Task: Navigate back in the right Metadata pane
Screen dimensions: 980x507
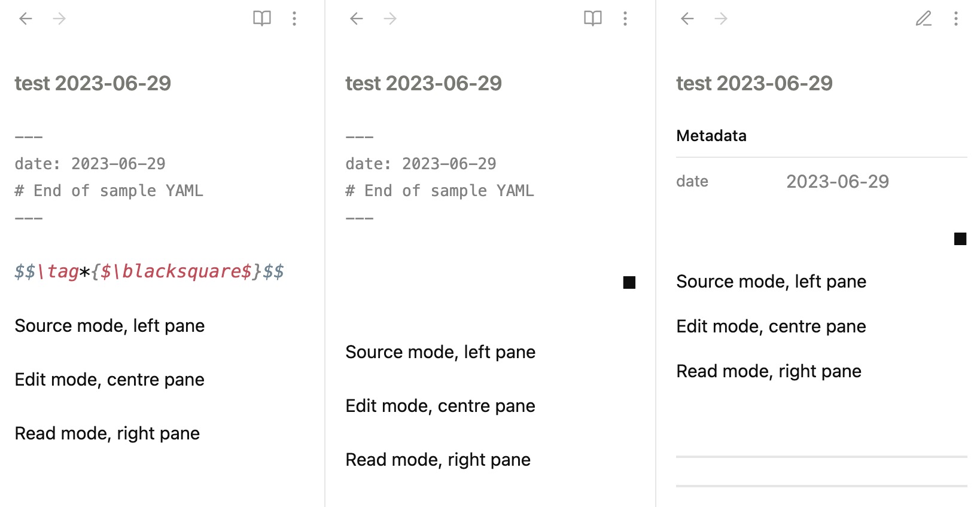Action: (687, 19)
